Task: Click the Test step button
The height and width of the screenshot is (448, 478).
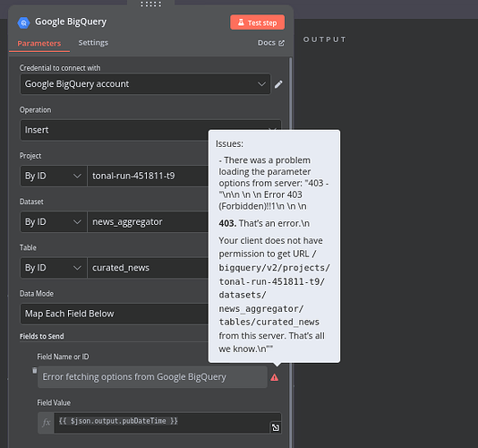Action: click(257, 22)
